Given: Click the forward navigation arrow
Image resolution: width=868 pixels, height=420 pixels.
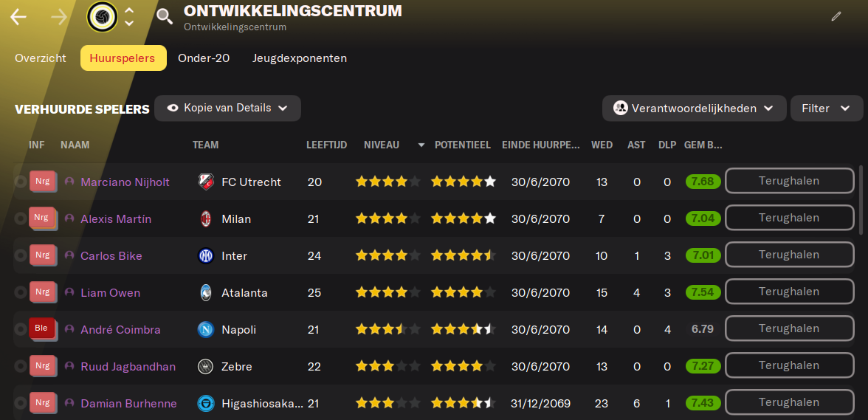Looking at the screenshot, I should (61, 17).
